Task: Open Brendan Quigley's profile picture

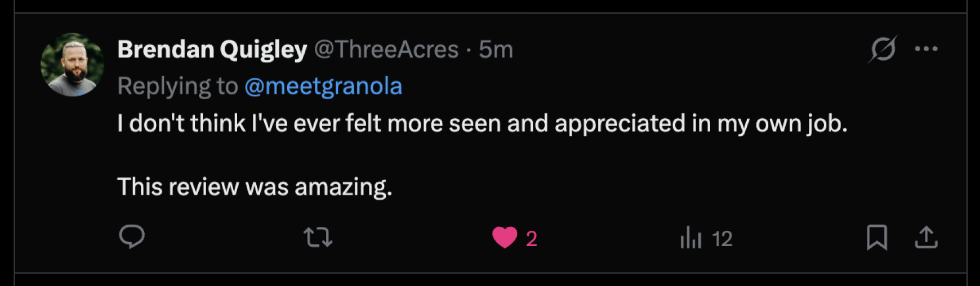Action: tap(72, 65)
